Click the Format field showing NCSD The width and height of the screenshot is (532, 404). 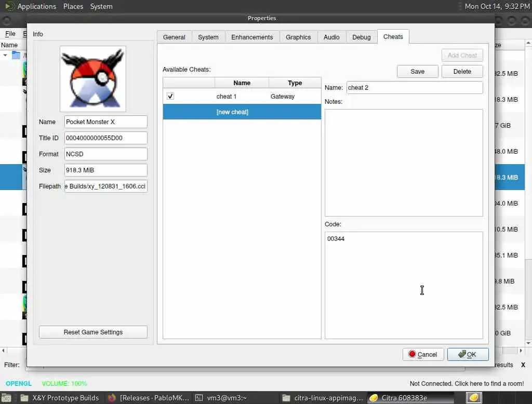click(x=106, y=154)
